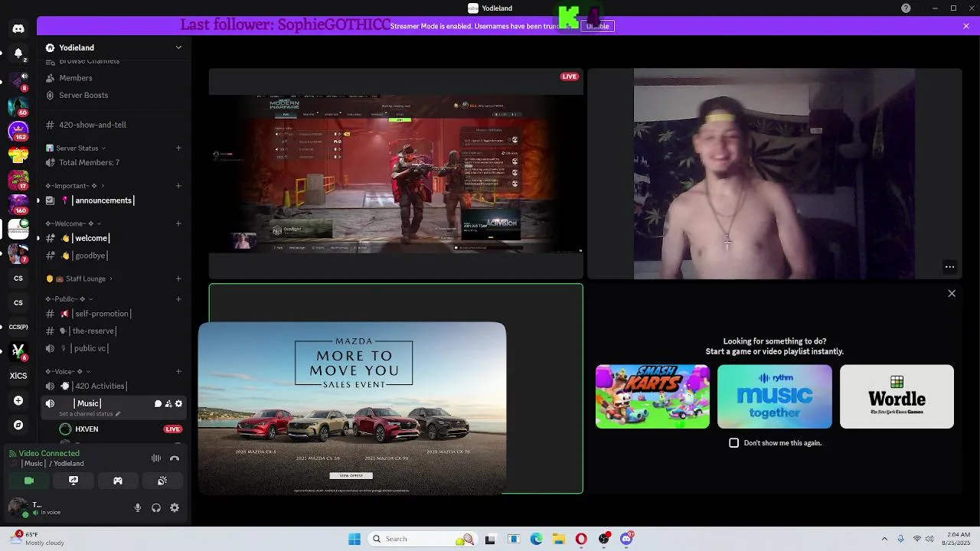Screen dimensions: 980x551
Task: Click View Offers on Mazda ad
Action: pos(351,476)
